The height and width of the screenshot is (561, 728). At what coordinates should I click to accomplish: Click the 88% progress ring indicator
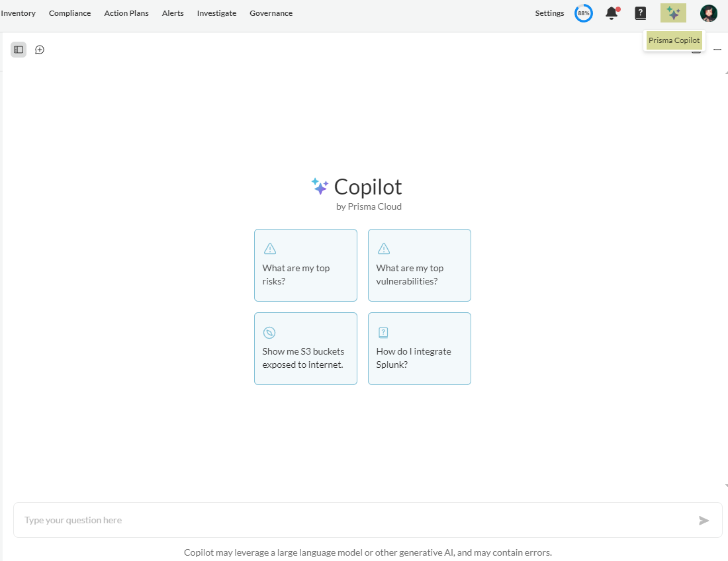pyautogui.click(x=584, y=13)
